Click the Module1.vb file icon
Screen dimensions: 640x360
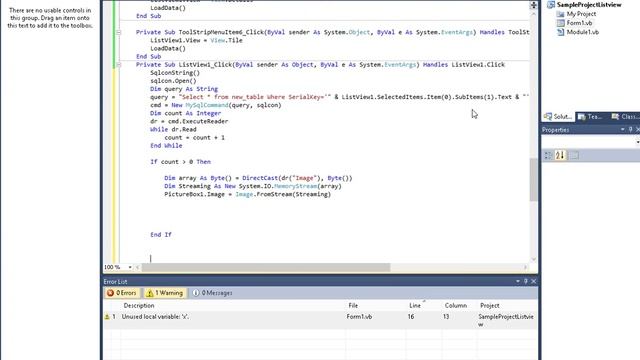click(x=560, y=32)
